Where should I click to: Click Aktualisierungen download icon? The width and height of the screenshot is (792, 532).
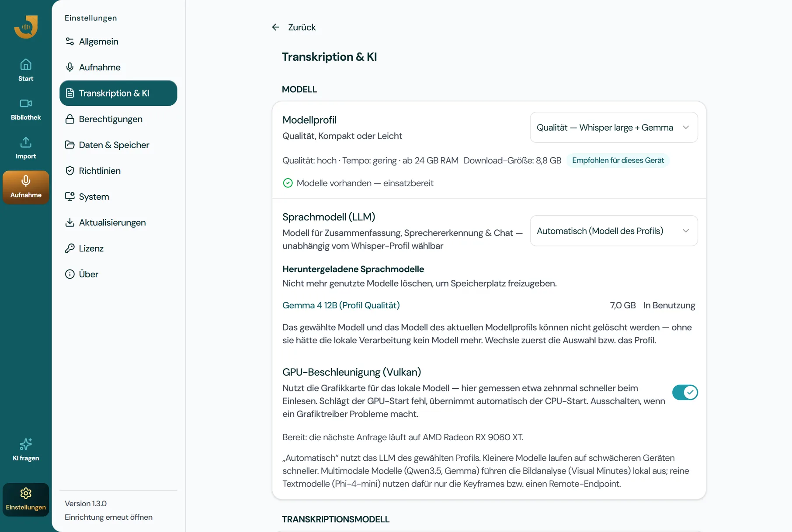[69, 222]
